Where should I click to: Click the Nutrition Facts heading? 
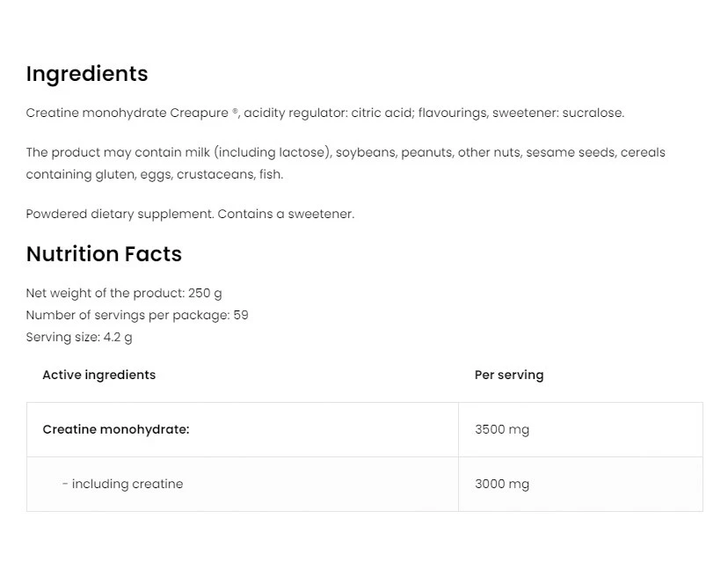pos(104,254)
